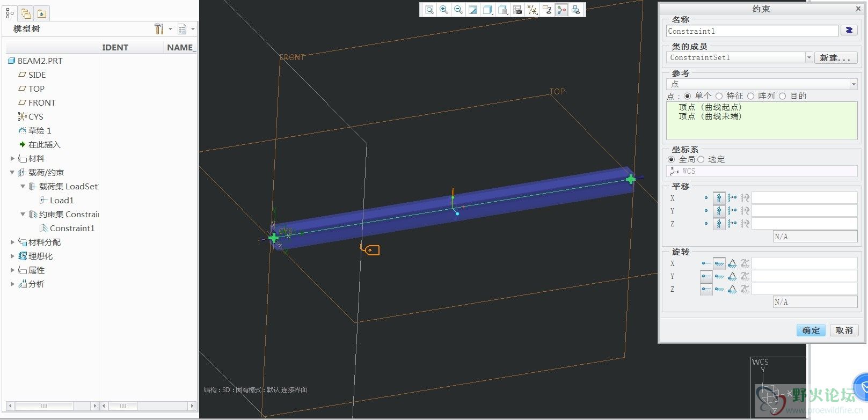Viewport: 868px width, 420px height.
Task: Expand the 理想化 node
Action: (x=12, y=256)
